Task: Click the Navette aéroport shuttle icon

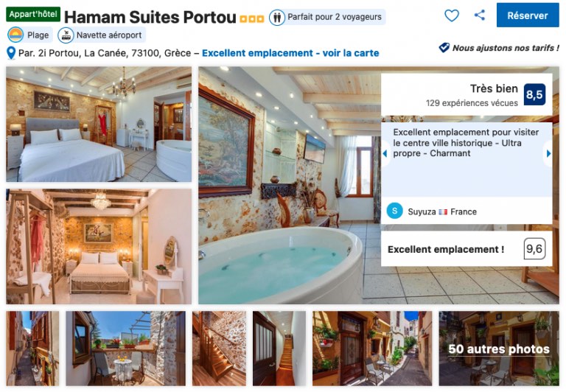Action: point(66,35)
